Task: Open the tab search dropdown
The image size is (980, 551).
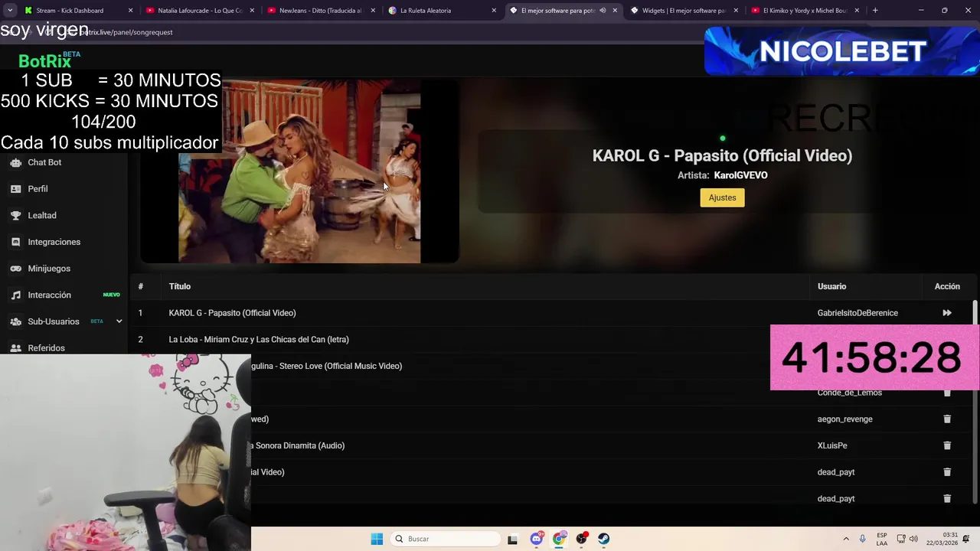Action: [x=10, y=11]
